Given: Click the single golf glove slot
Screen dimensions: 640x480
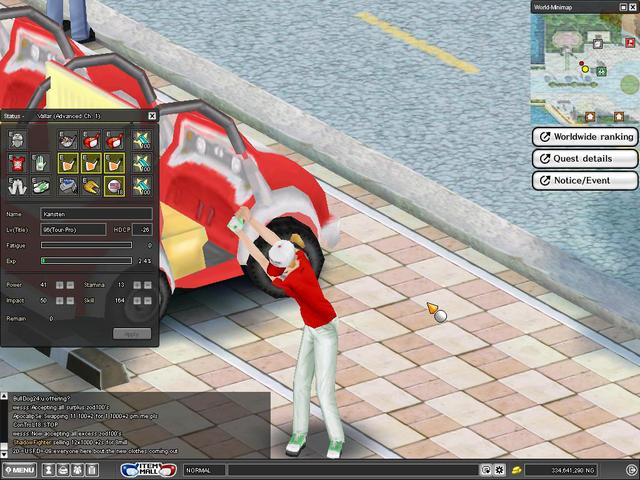Looking at the screenshot, I should tap(40, 163).
